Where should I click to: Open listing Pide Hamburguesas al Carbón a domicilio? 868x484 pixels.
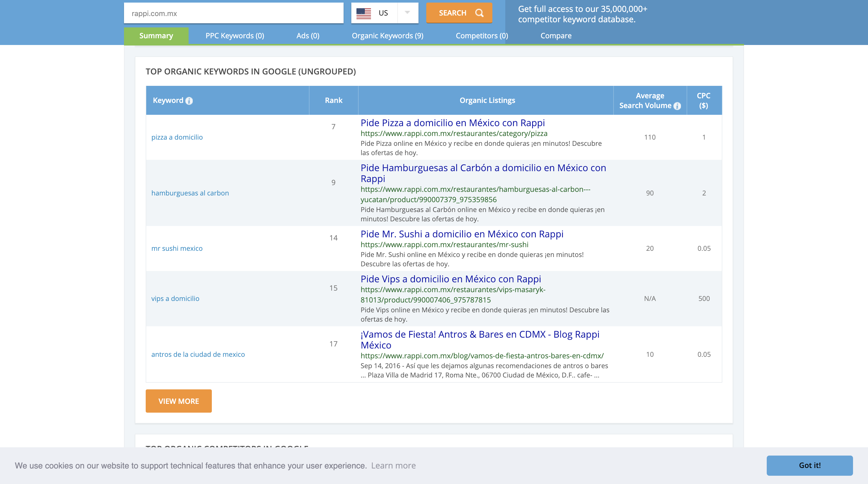[483, 173]
